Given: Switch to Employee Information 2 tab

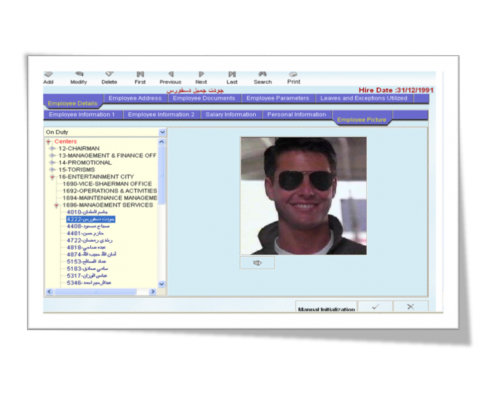Looking at the screenshot, I should coord(161,114).
